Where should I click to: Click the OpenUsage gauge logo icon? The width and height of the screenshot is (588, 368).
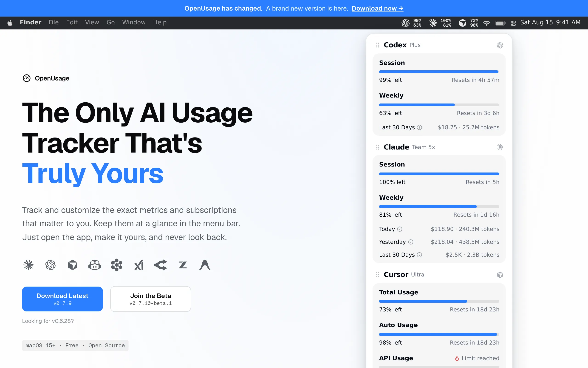(26, 78)
